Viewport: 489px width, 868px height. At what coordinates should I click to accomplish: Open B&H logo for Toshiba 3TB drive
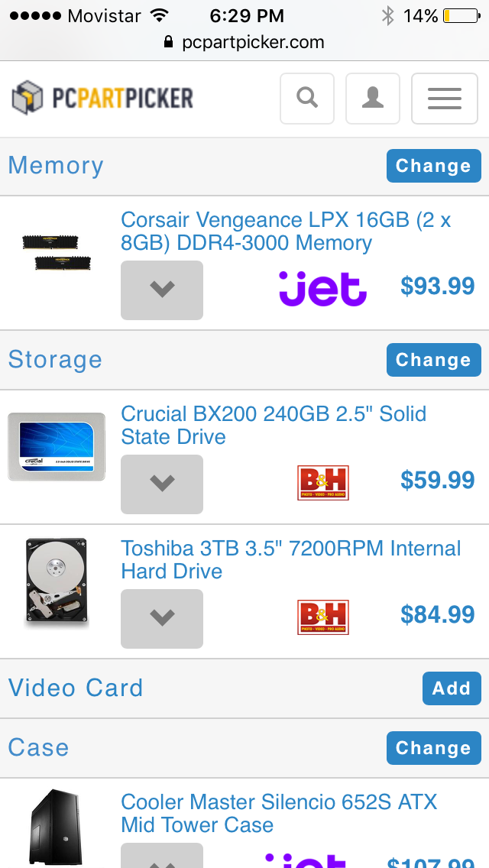coord(323,617)
